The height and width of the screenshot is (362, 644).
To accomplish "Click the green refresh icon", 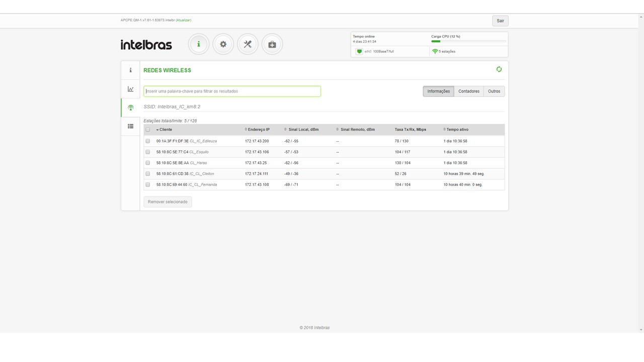I will pos(499,69).
